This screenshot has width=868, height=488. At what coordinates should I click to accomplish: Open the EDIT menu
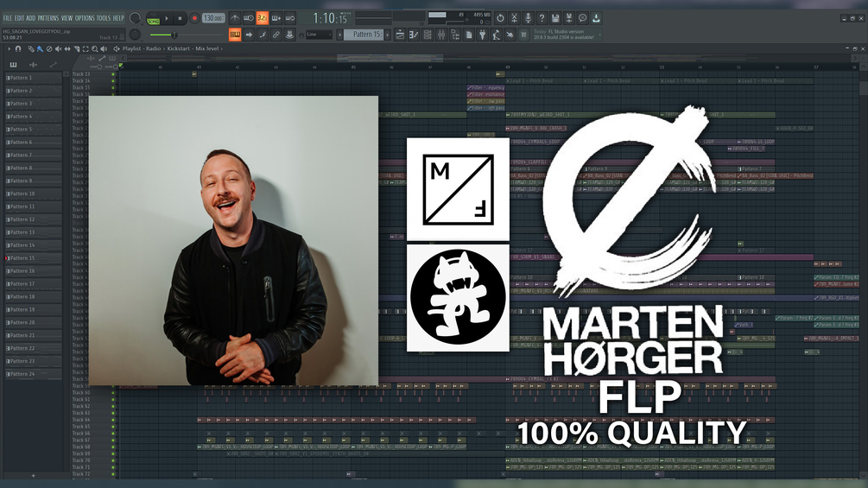[19, 18]
